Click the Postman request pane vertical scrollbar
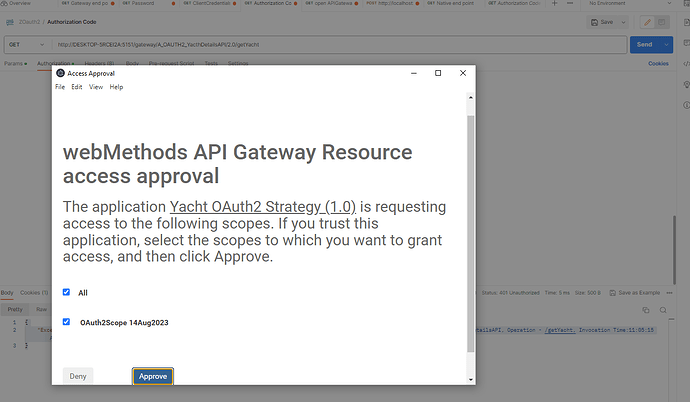Image resolution: width=690 pixels, height=402 pixels. click(674, 250)
